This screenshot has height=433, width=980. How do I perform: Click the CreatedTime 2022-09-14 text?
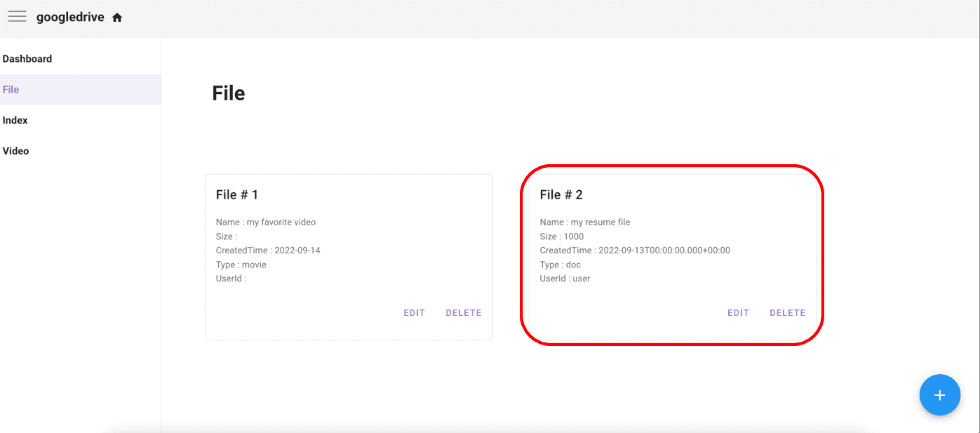[268, 251]
